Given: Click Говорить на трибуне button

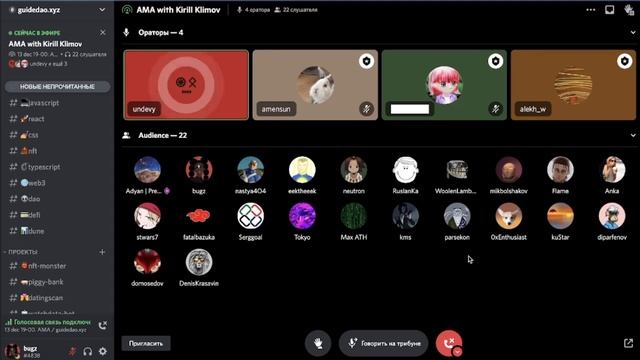Looking at the screenshot, I should click(x=383, y=343).
